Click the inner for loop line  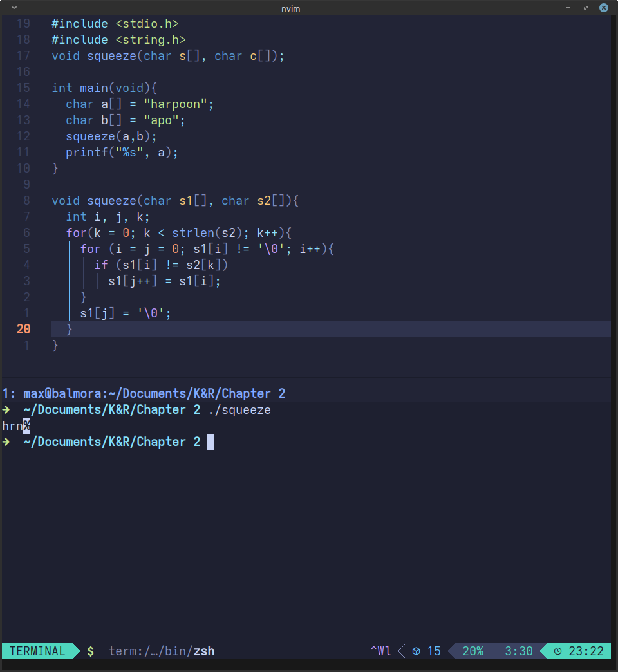207,249
